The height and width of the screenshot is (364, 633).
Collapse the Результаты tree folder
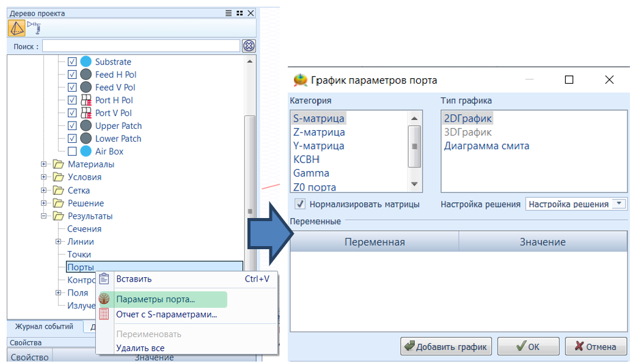[x=44, y=216]
